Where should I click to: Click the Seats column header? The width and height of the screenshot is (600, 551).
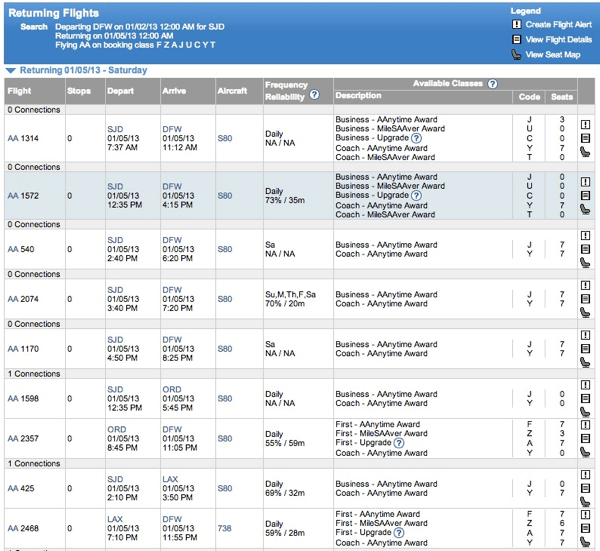[x=562, y=97]
